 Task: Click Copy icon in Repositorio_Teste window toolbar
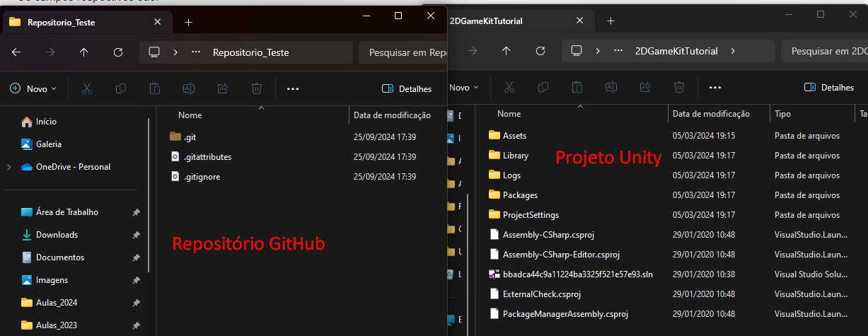121,88
